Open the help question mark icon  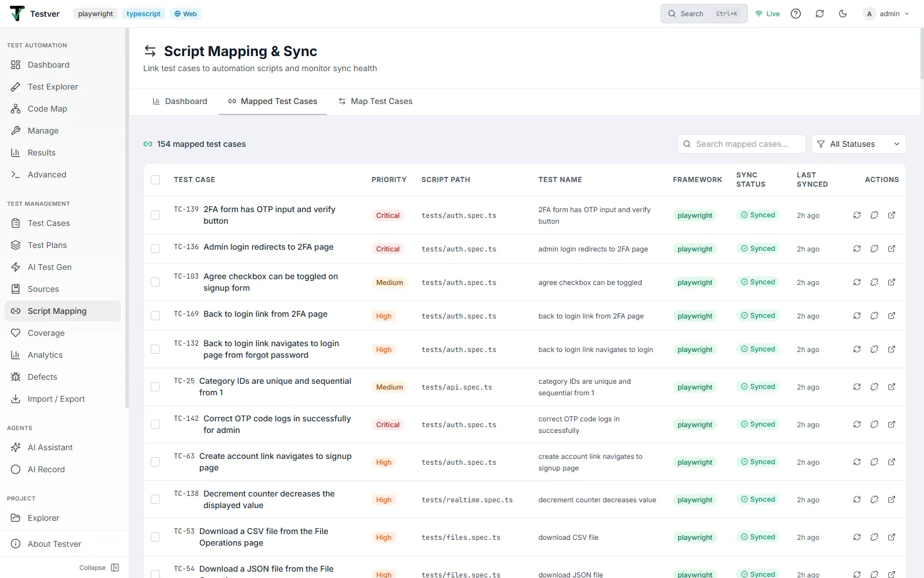796,14
